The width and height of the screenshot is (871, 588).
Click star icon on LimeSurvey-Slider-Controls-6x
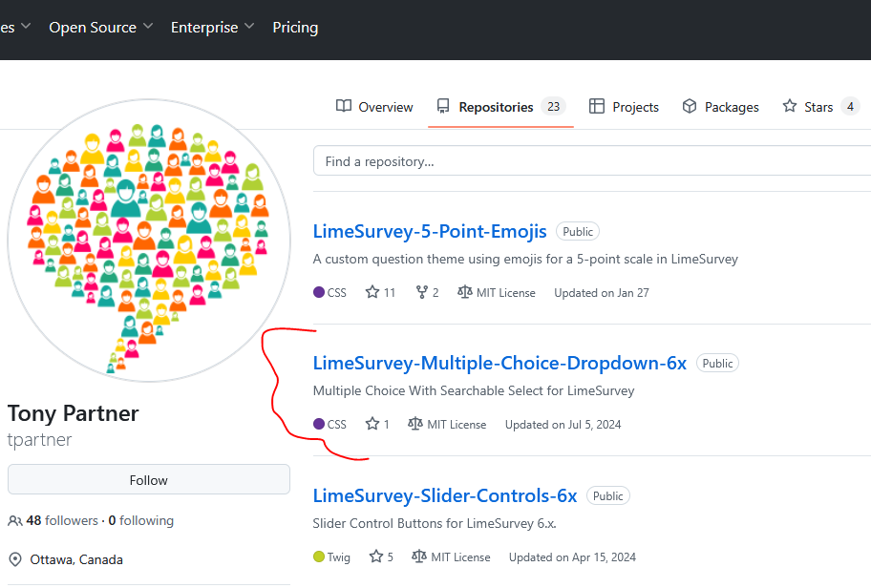[376, 556]
